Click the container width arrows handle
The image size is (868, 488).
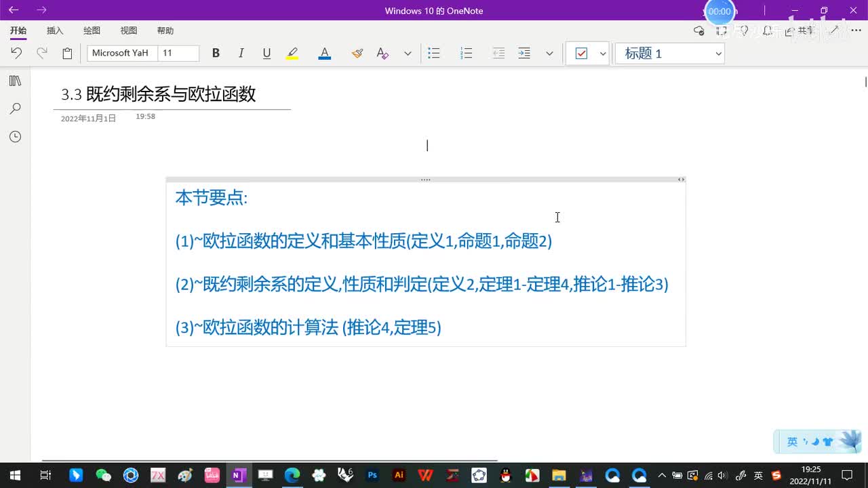point(681,180)
